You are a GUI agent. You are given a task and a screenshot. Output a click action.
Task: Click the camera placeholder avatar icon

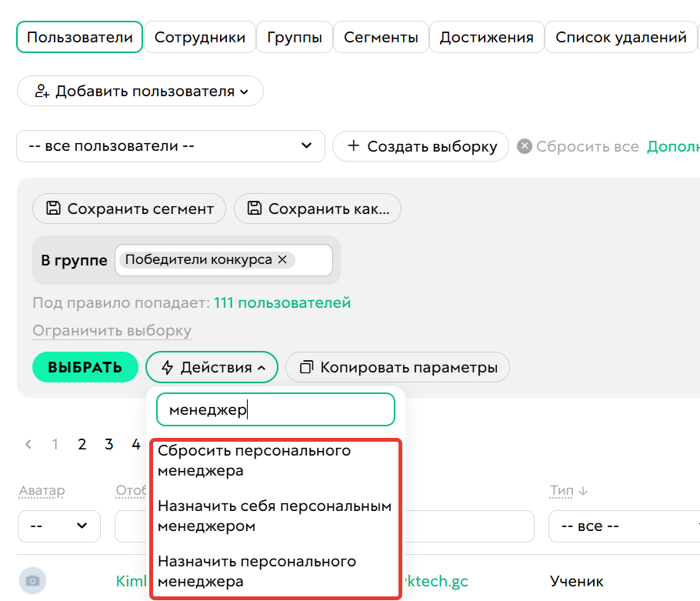coord(32,580)
